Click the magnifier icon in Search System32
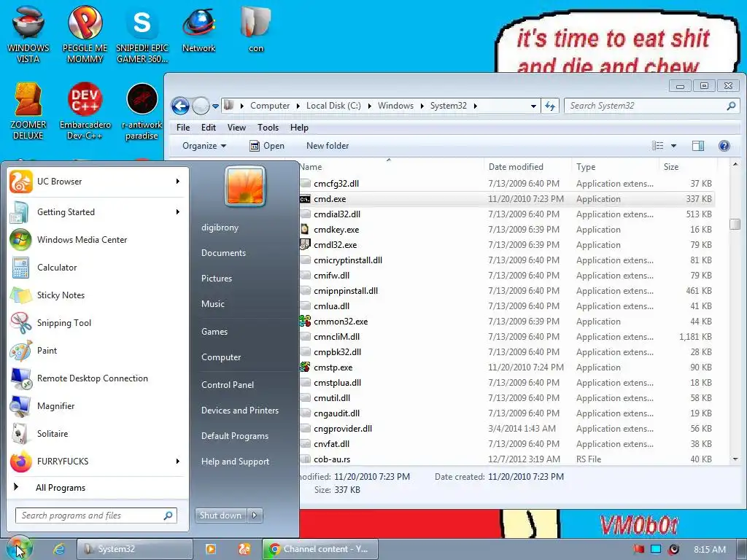747x560 pixels. (x=731, y=106)
